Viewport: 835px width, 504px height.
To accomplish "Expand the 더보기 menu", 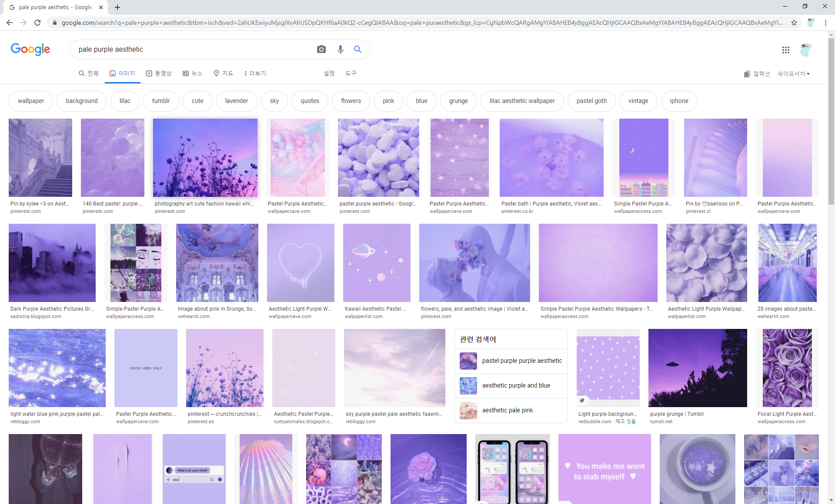I will [255, 73].
